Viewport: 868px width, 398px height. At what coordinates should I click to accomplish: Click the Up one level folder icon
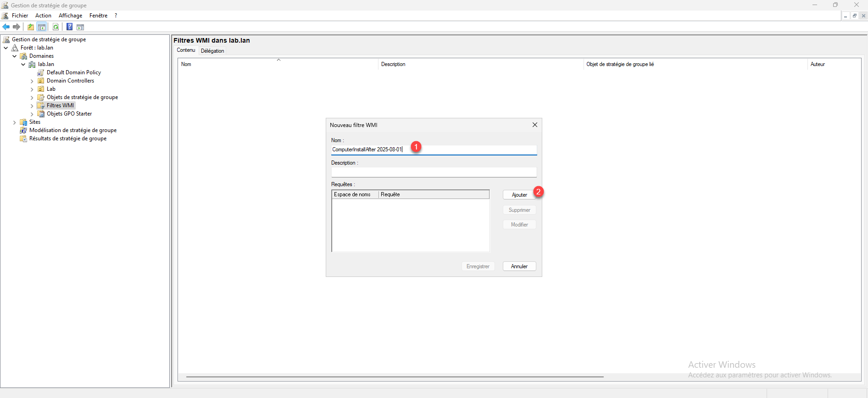[x=31, y=27]
